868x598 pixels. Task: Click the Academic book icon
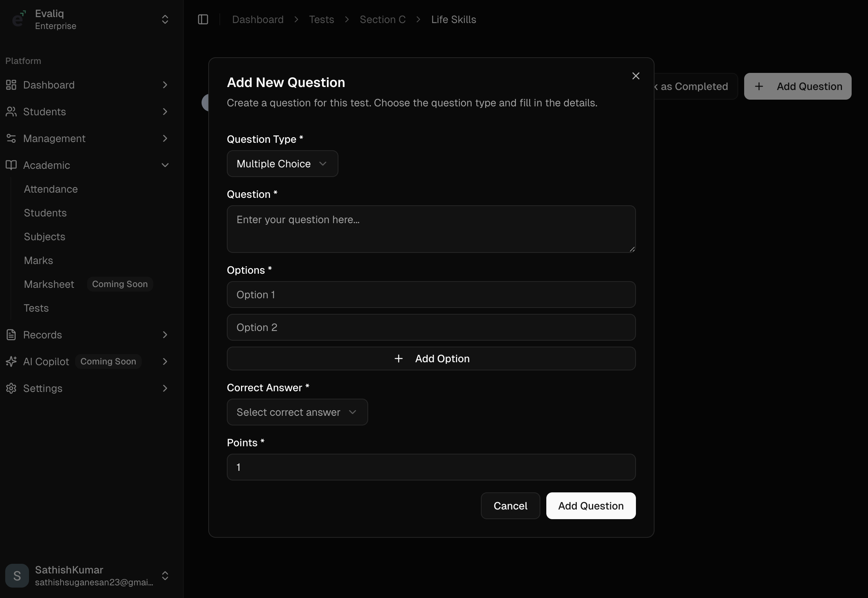[11, 165]
